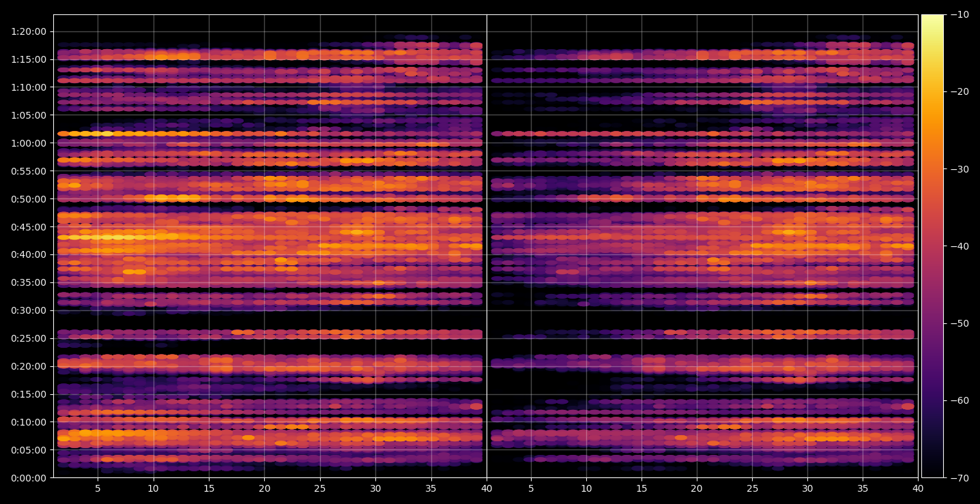Pick the −50 colorbar tick label
This screenshot has width=980, height=504.
pyautogui.click(x=959, y=323)
